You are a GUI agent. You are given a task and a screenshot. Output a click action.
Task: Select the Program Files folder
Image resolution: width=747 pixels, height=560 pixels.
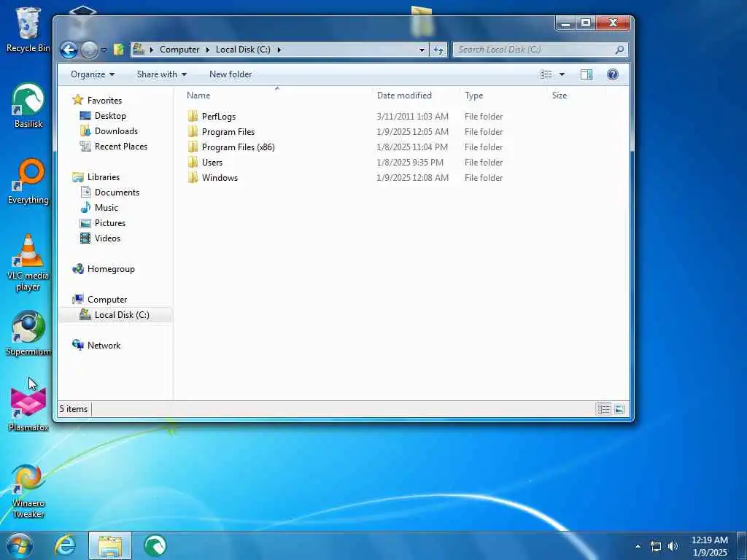228,132
